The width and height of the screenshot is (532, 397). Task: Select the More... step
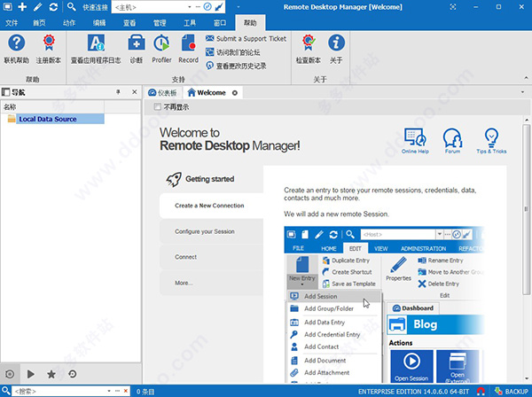[x=211, y=283]
